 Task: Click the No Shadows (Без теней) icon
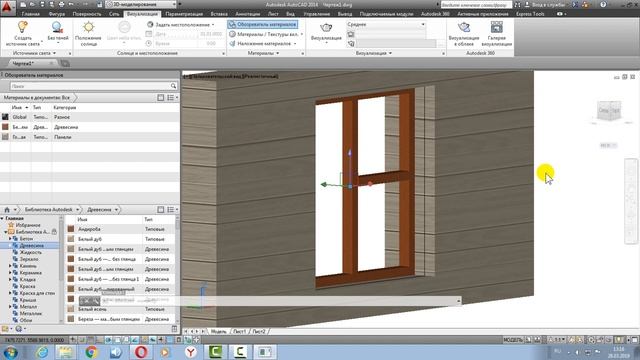58,28
